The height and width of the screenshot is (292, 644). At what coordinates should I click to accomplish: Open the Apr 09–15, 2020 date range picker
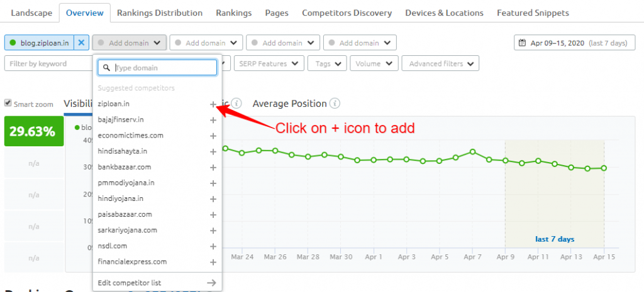point(576,43)
